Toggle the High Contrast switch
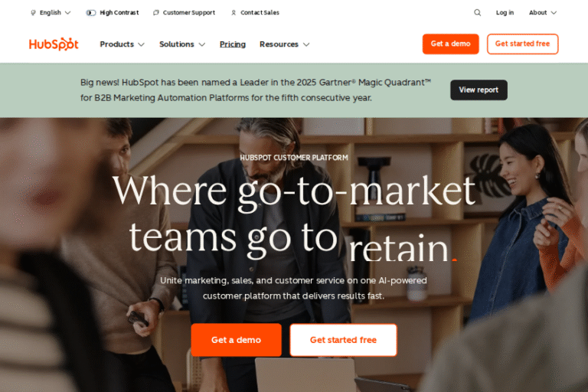This screenshot has height=392, width=588. coord(91,13)
